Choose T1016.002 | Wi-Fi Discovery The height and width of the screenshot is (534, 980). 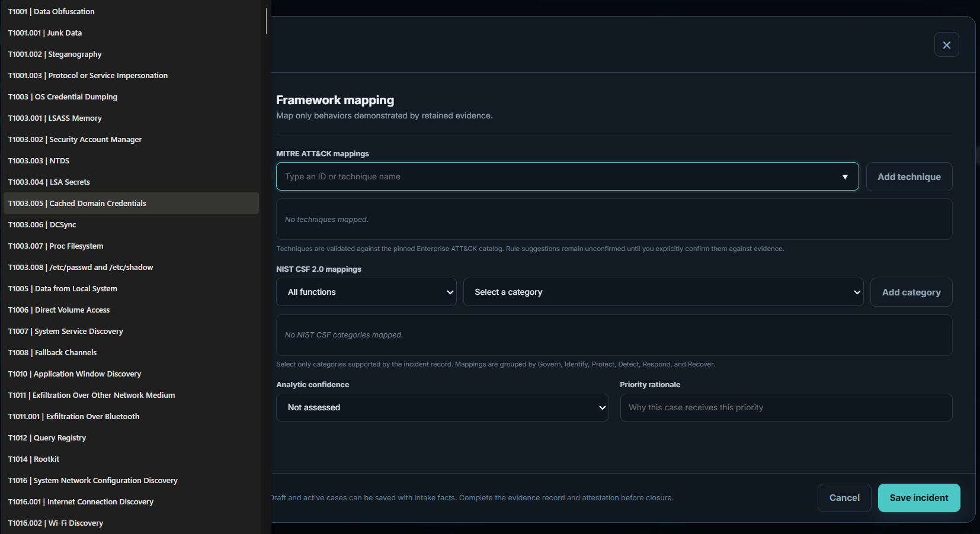coord(131,523)
